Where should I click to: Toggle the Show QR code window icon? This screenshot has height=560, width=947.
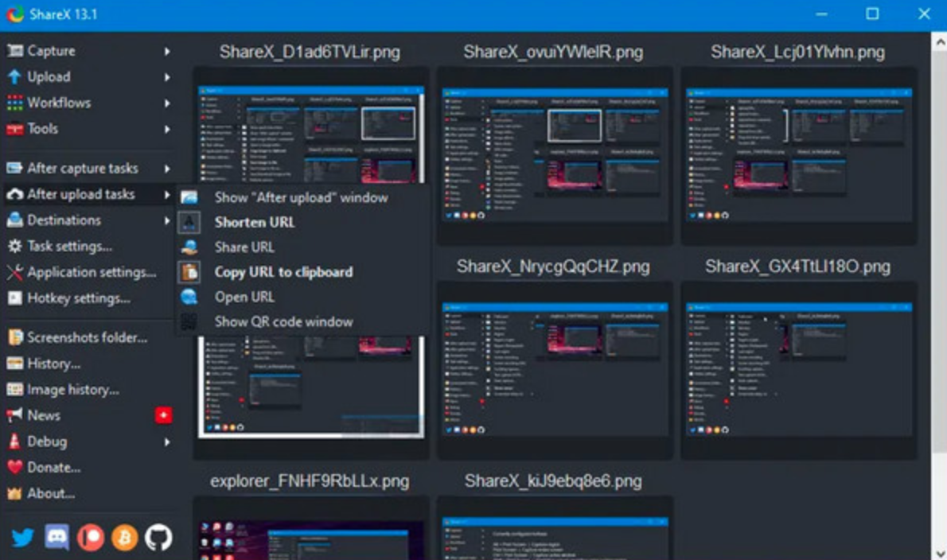click(x=189, y=321)
